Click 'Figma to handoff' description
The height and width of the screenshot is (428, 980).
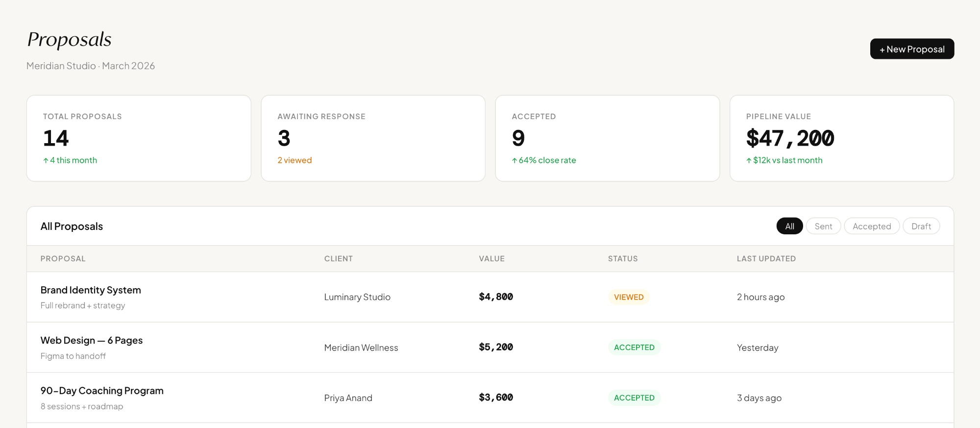coord(73,356)
